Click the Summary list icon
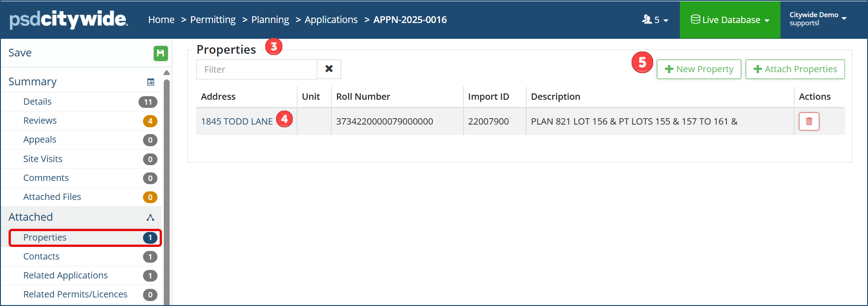The width and height of the screenshot is (868, 306). (151, 82)
